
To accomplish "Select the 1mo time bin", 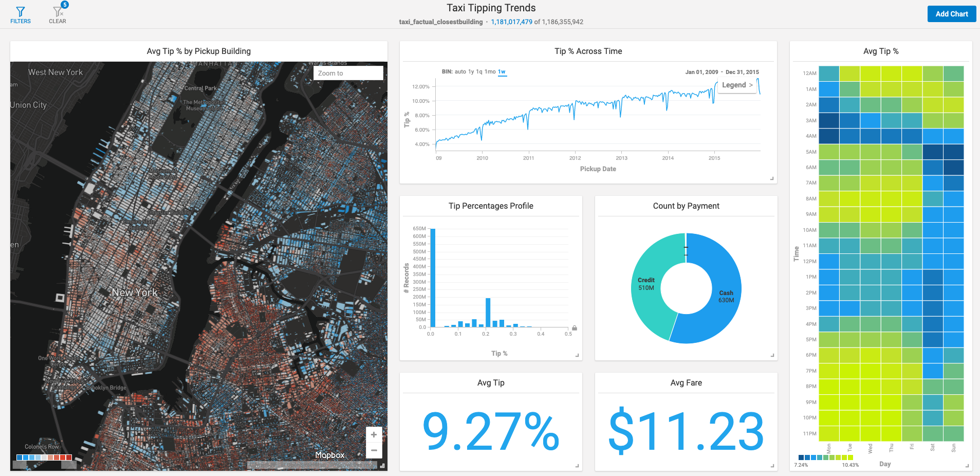I will click(x=490, y=72).
